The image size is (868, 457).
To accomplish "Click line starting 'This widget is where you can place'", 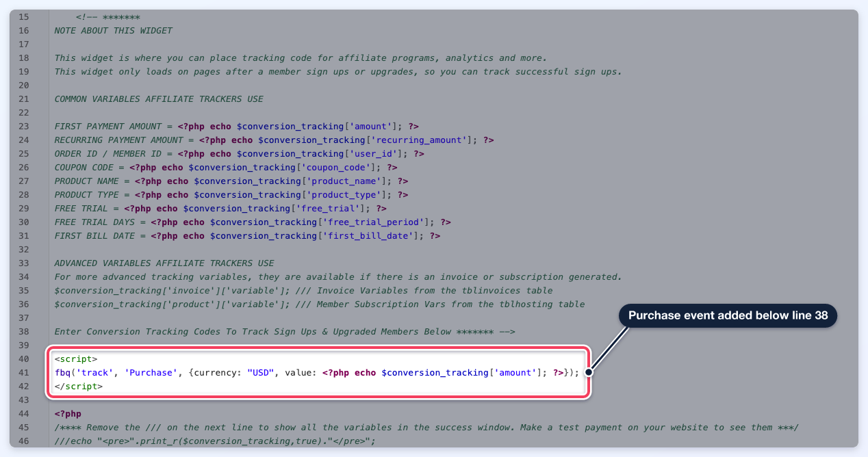I will (x=301, y=58).
